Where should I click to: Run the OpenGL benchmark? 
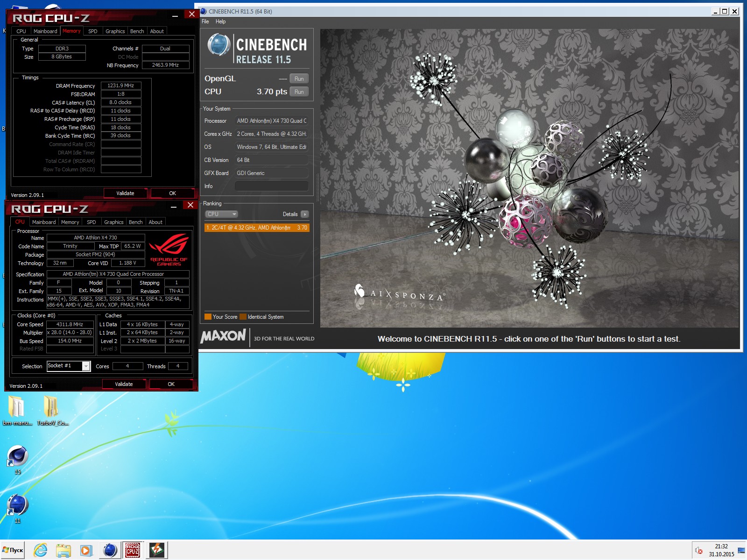coord(299,79)
